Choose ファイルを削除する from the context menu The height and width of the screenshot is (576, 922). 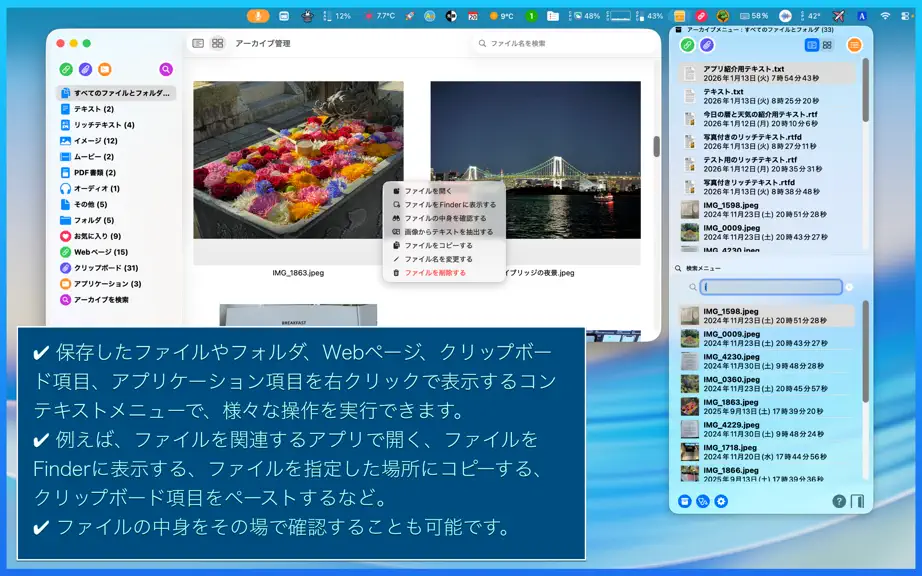point(444,273)
